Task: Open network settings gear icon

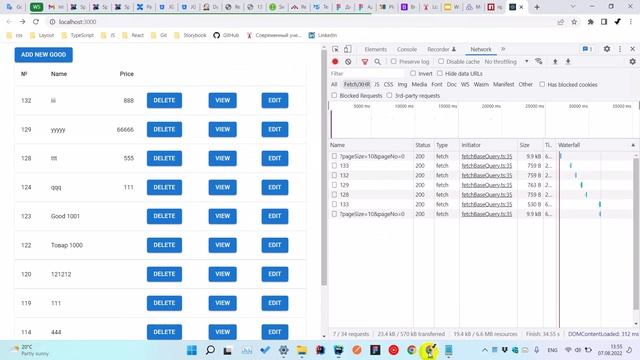Action: pyautogui.click(x=632, y=61)
